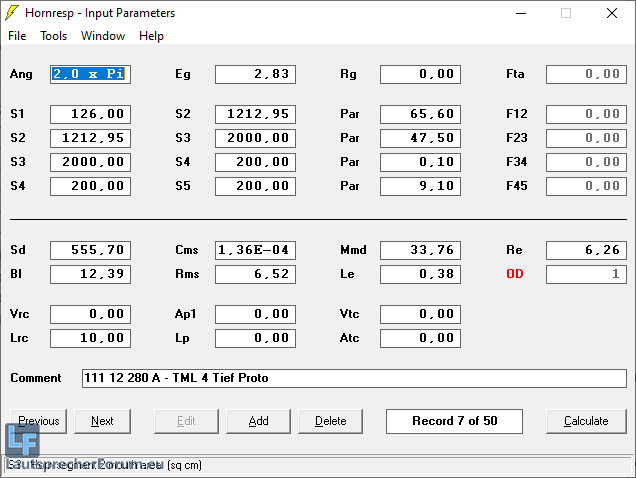Open the Help menu
The image size is (636, 478).
click(x=151, y=36)
